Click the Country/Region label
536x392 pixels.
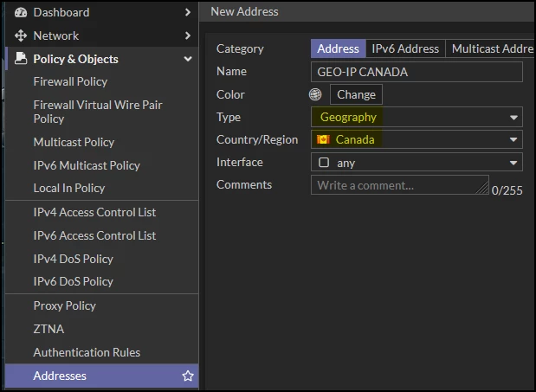(257, 139)
